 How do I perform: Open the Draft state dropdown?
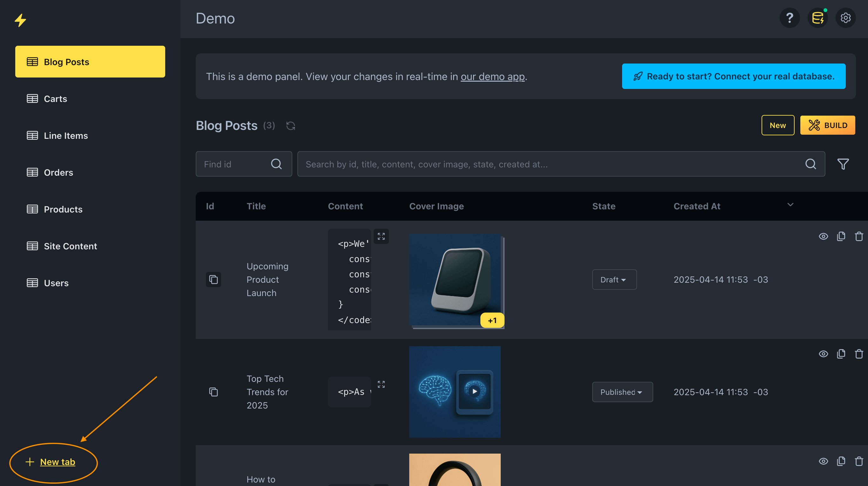pyautogui.click(x=614, y=280)
